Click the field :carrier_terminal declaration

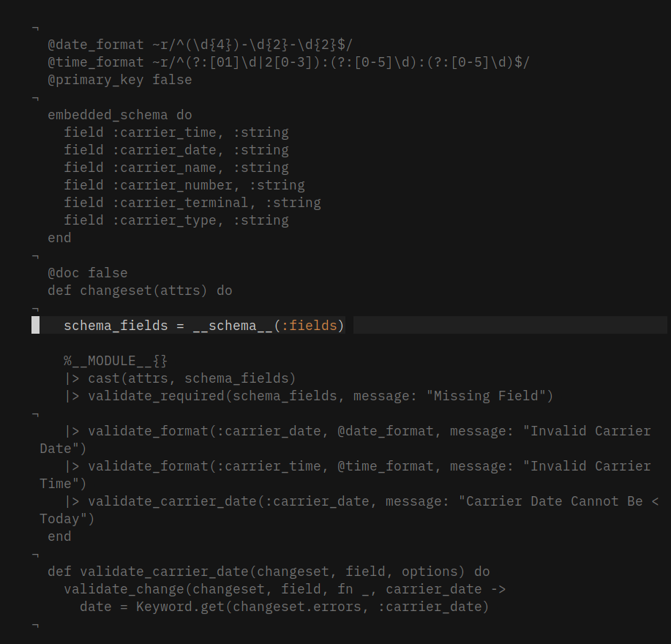pos(192,203)
